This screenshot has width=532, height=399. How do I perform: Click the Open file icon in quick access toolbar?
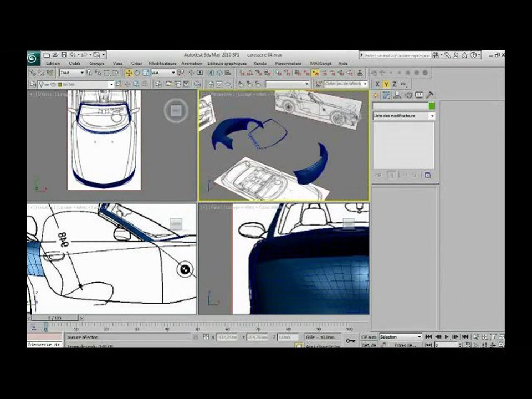(55, 55)
